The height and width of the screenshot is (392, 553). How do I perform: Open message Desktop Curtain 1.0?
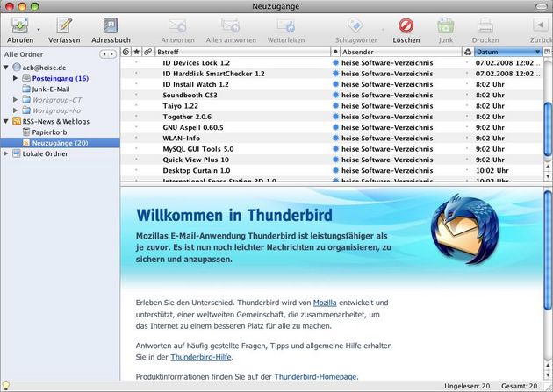coord(197,170)
